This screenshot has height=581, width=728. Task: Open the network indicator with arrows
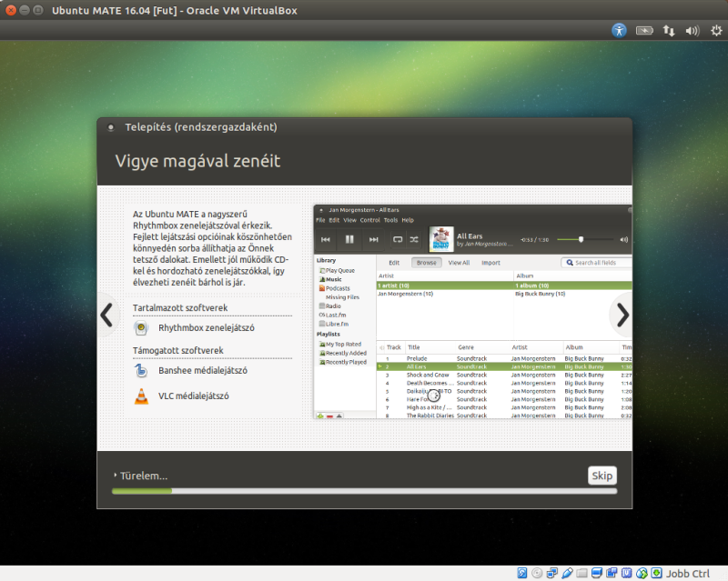[x=669, y=31]
